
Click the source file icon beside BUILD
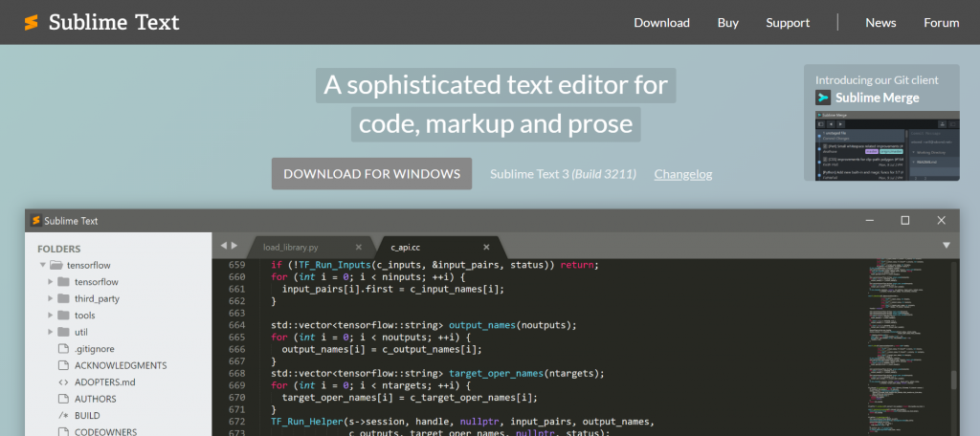[63, 415]
